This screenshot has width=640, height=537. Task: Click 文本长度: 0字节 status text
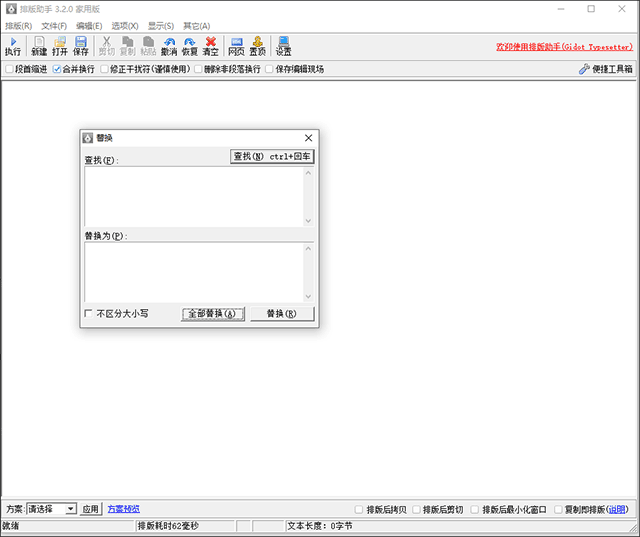click(320, 526)
